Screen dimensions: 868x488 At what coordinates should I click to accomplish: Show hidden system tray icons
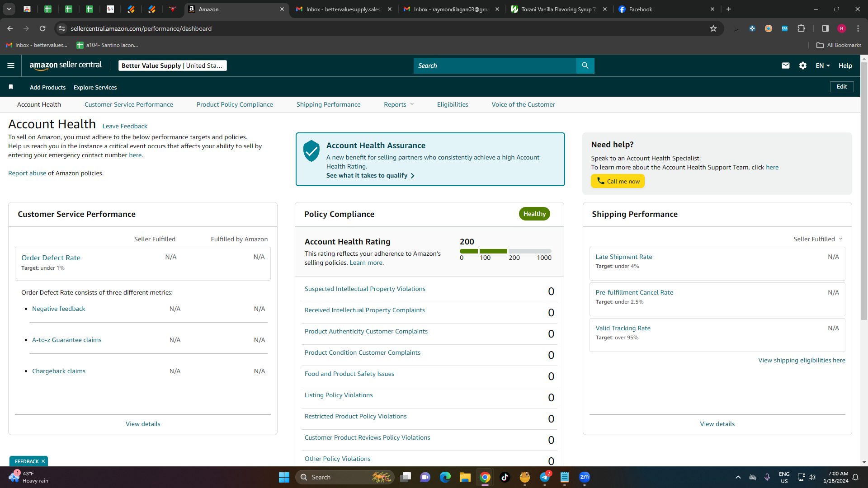point(738,477)
